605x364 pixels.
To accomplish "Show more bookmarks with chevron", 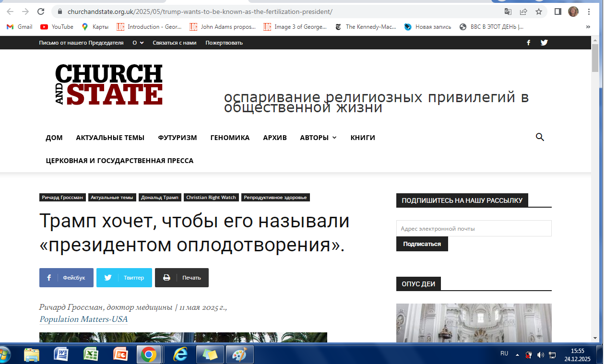I will point(588,27).
